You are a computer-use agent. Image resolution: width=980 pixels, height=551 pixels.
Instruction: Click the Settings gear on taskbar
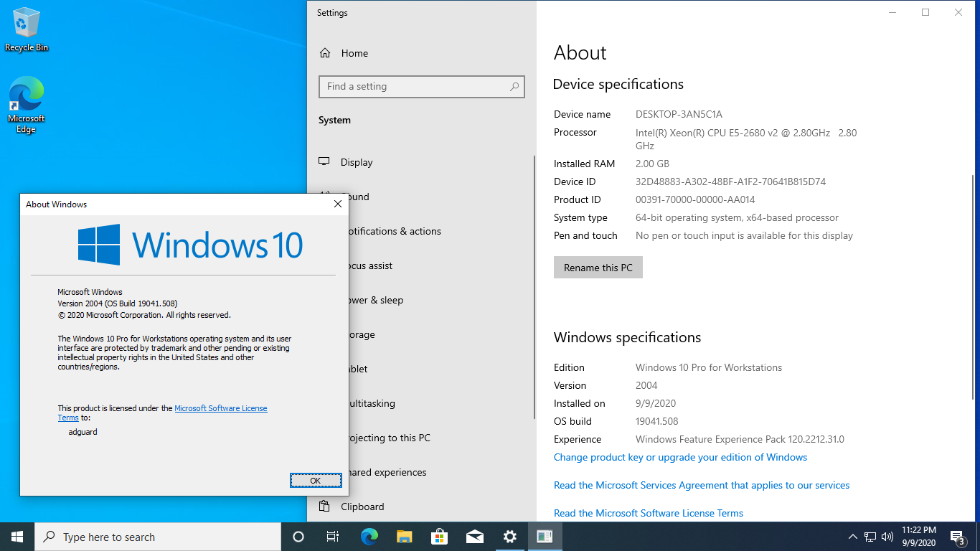pyautogui.click(x=510, y=537)
